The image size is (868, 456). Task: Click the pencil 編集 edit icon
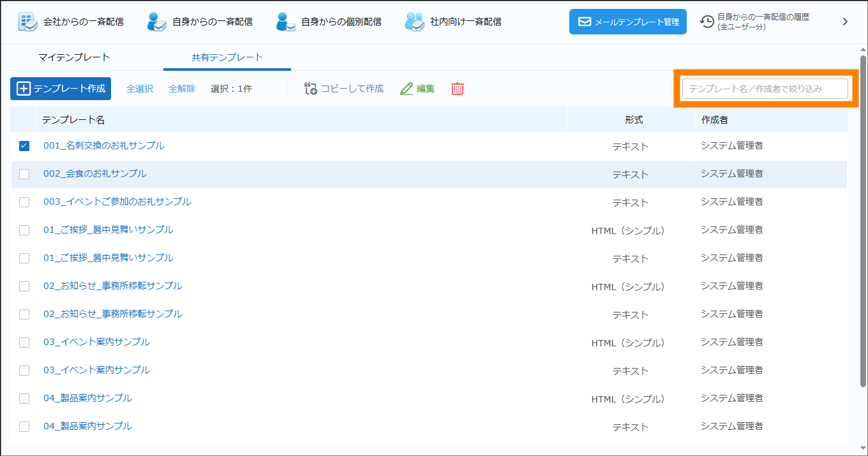pos(407,89)
